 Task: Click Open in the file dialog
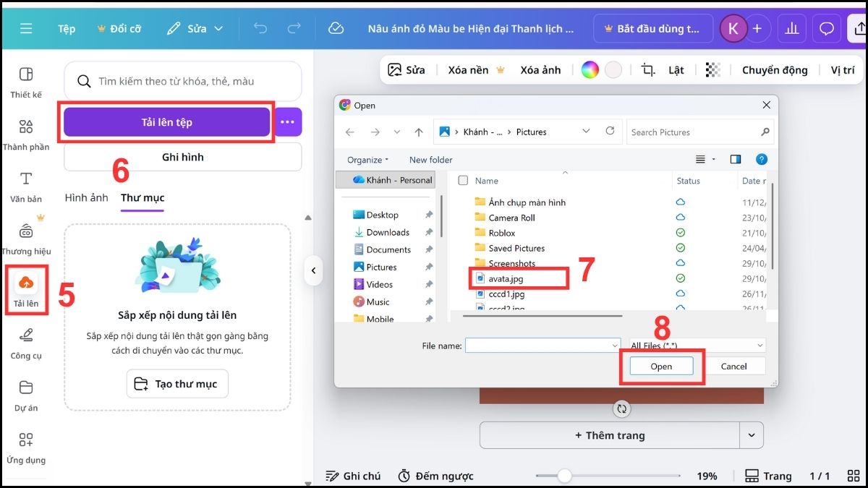pos(660,366)
